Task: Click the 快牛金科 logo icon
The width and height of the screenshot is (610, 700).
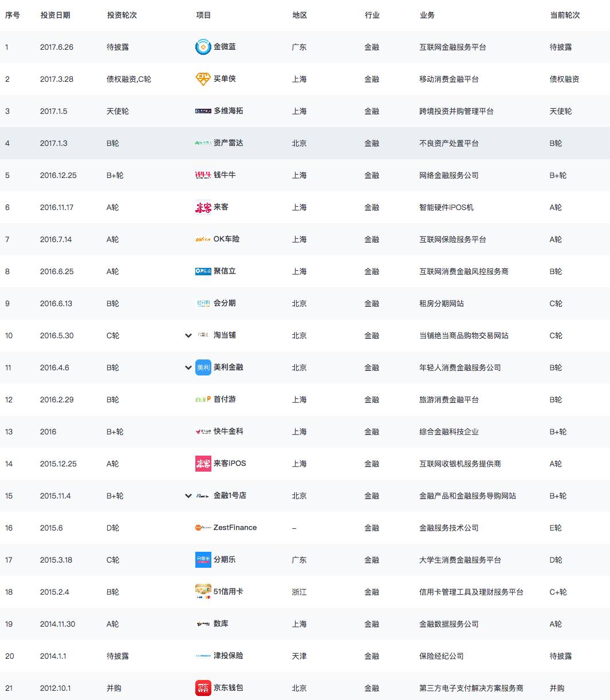Action: click(203, 432)
